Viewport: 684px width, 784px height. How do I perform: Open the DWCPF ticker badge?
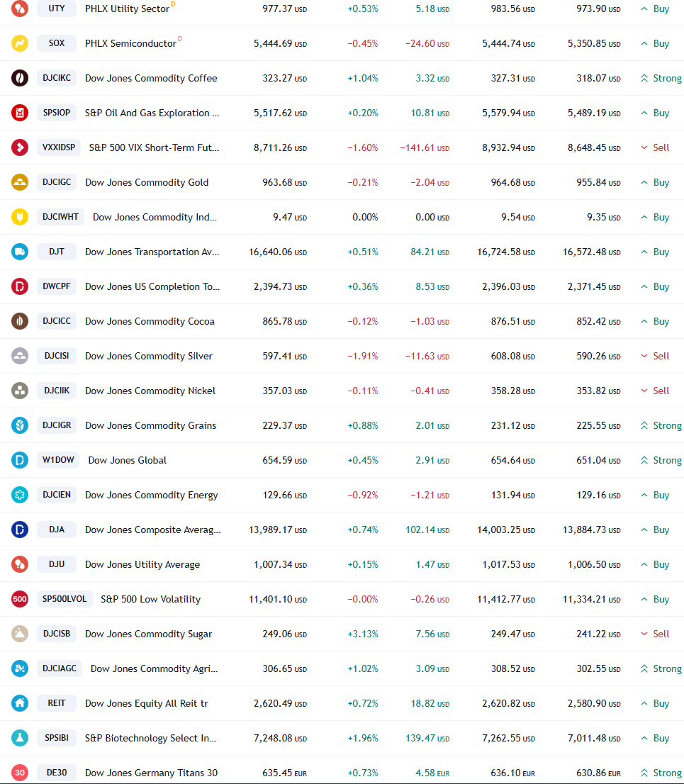point(57,286)
